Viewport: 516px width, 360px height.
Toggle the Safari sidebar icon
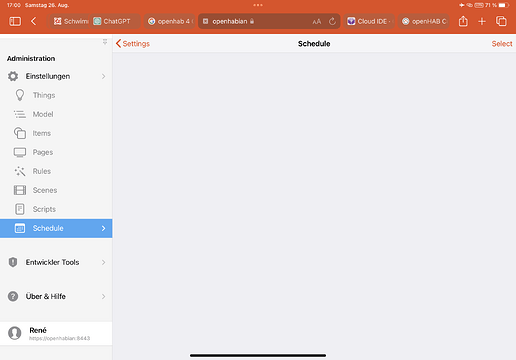coord(15,21)
